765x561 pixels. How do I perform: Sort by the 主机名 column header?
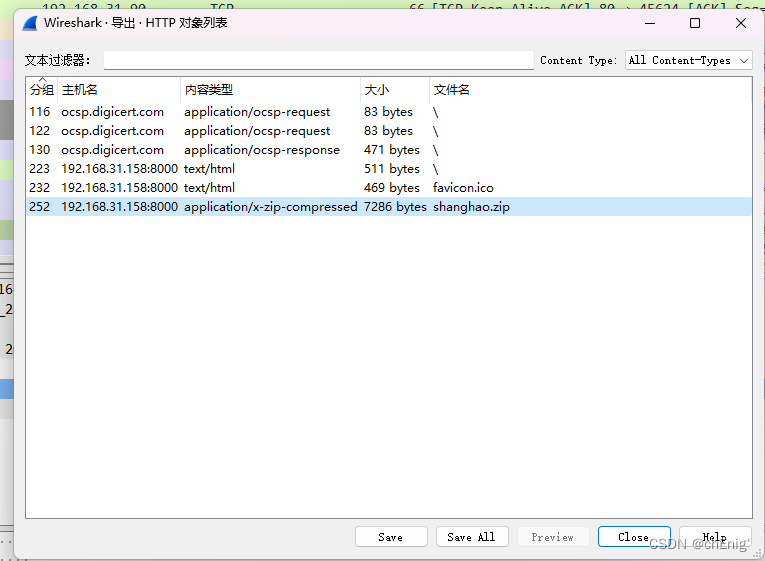[119, 90]
